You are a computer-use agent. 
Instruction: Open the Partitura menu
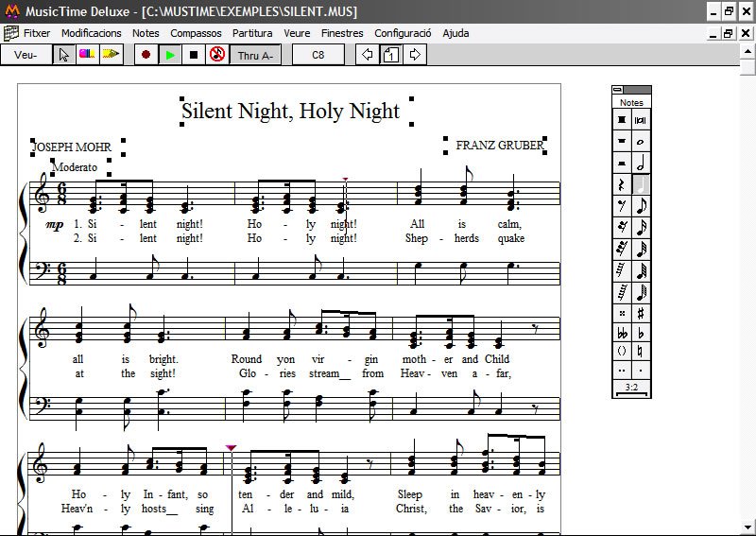click(x=252, y=33)
